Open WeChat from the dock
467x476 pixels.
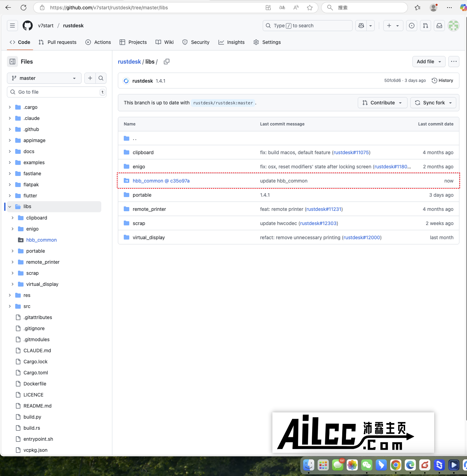click(x=367, y=465)
